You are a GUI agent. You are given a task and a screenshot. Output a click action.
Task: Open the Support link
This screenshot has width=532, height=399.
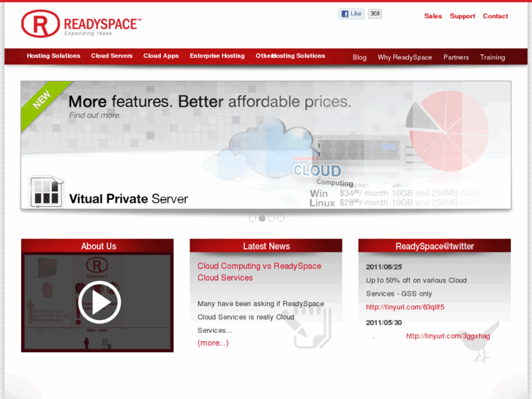pyautogui.click(x=462, y=16)
